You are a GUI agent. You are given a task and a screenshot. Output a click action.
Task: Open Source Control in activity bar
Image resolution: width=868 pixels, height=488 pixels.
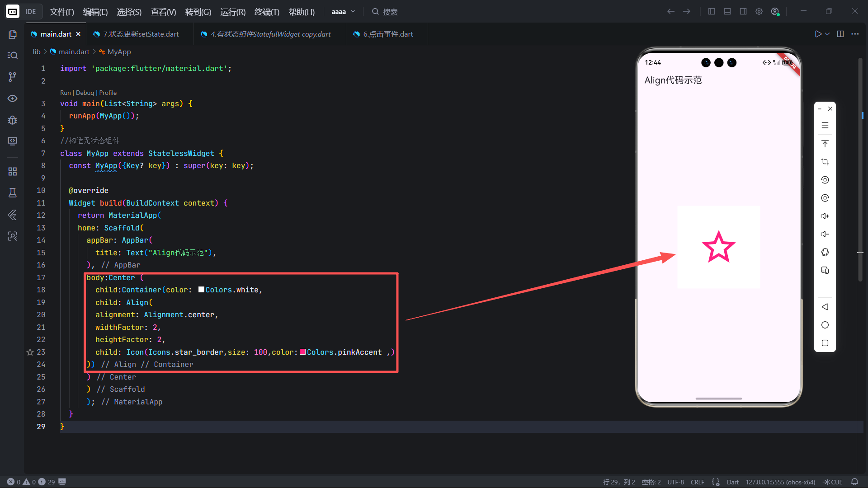point(13,77)
